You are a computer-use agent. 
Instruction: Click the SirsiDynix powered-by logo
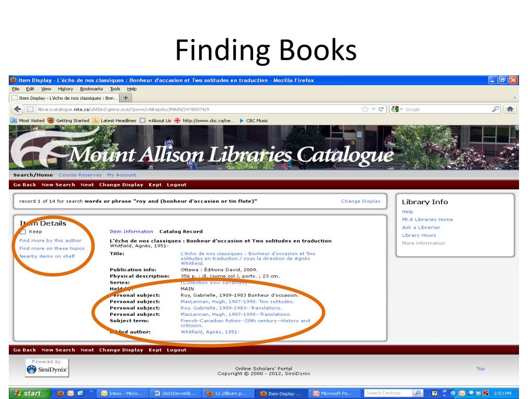[x=47, y=369]
